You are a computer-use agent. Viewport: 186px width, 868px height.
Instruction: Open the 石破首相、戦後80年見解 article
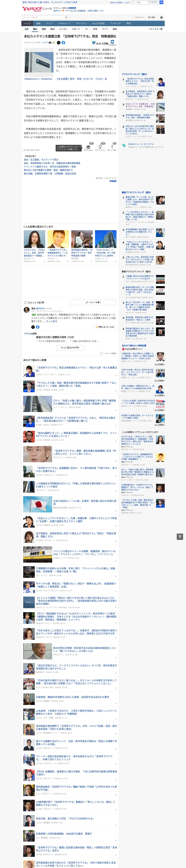point(73,697)
